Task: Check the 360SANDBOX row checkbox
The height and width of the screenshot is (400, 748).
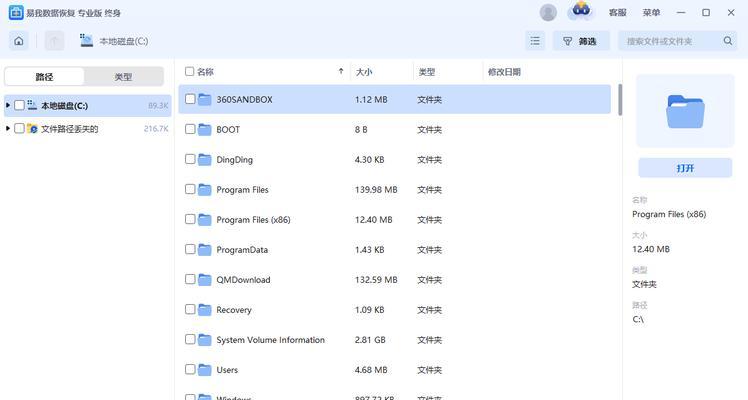Action: tap(190, 99)
